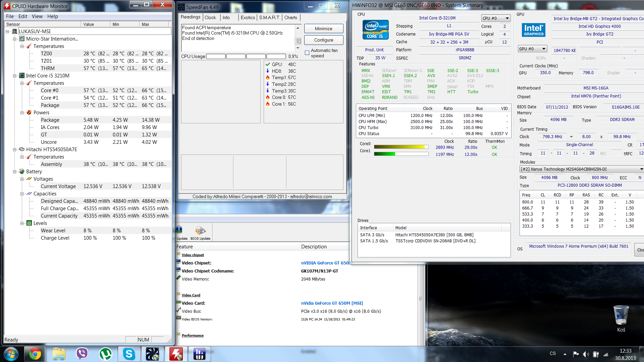Click CPU Usage bar in SpeedFan
The image size is (644, 362).
click(x=246, y=56)
